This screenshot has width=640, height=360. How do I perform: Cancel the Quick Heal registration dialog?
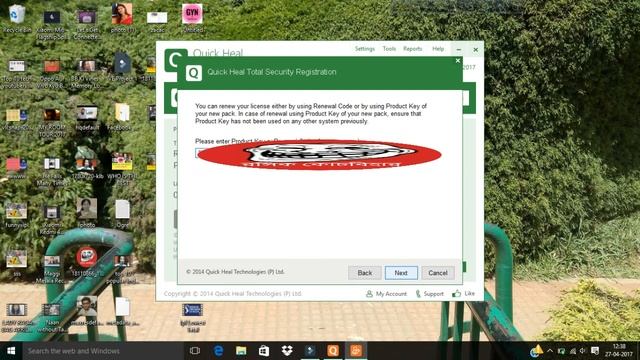pyautogui.click(x=438, y=273)
